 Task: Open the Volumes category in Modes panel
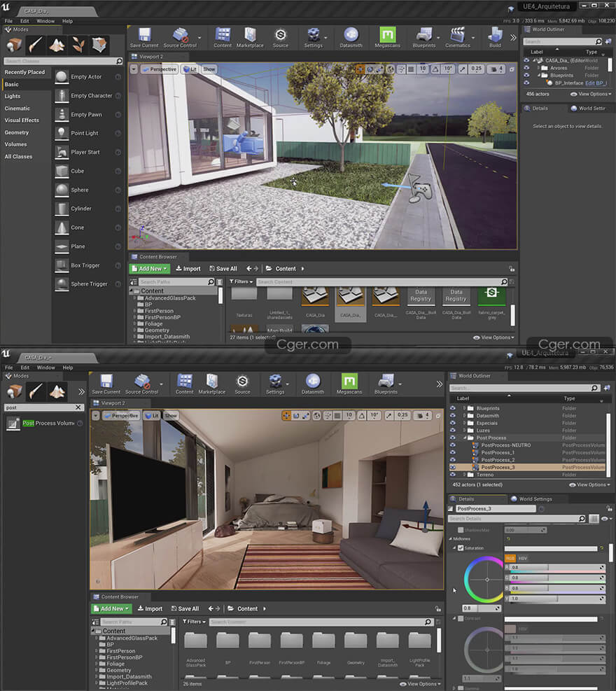click(x=15, y=144)
